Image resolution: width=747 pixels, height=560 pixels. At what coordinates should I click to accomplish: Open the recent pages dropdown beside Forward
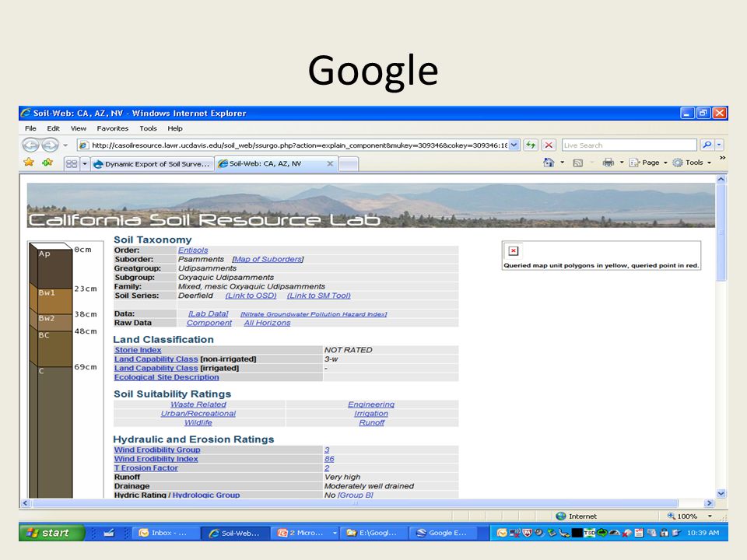click(x=65, y=145)
